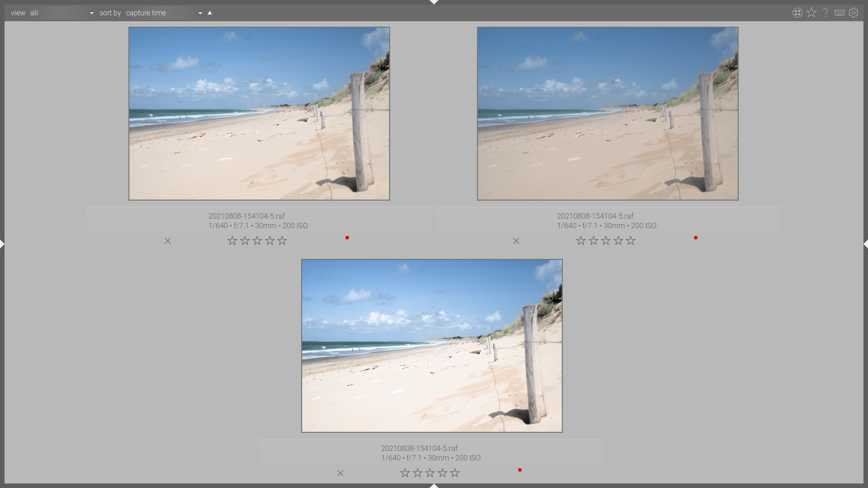868x488 pixels.
Task: Expand the left side panel arrow
Action: (2, 244)
